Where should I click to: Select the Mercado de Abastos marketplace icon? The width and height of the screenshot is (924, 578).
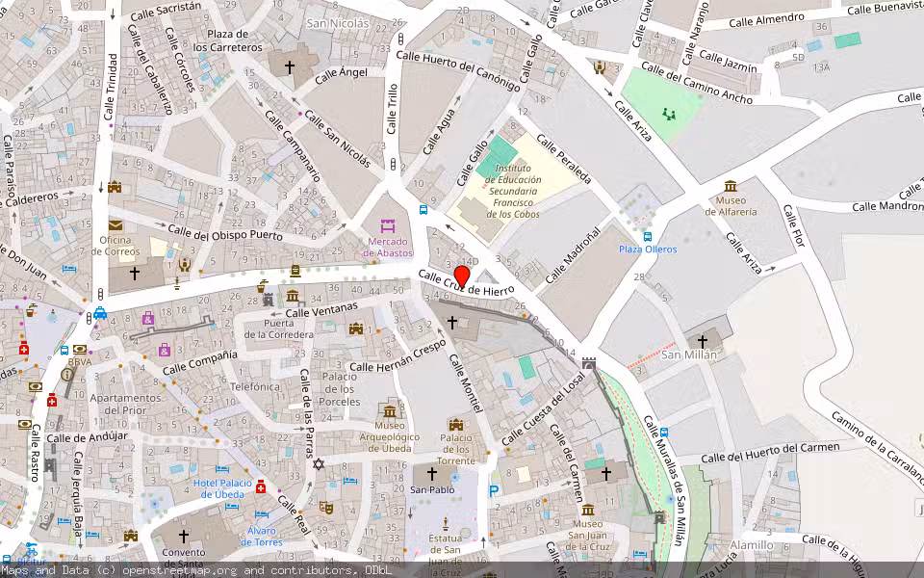388,225
